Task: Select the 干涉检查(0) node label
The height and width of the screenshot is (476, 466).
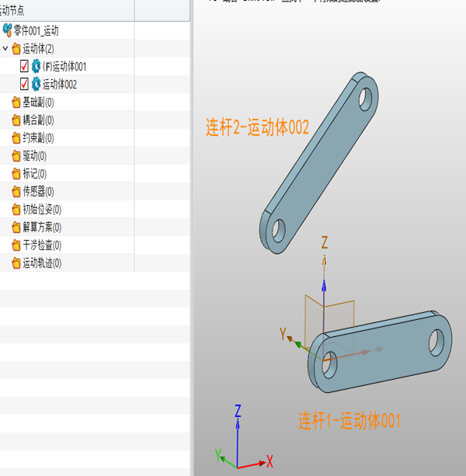Action: 42,245
